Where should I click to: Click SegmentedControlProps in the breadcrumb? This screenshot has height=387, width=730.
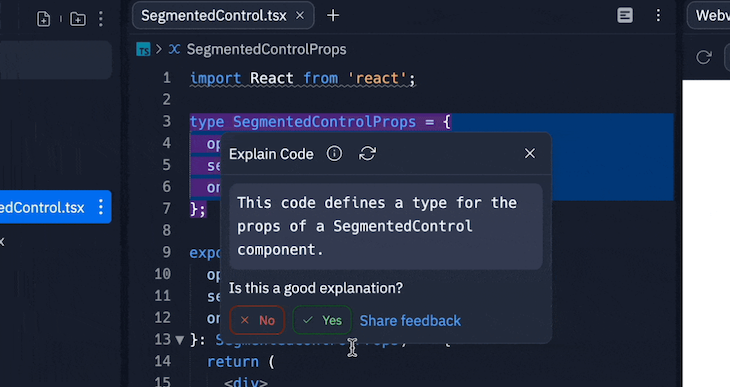[266, 49]
